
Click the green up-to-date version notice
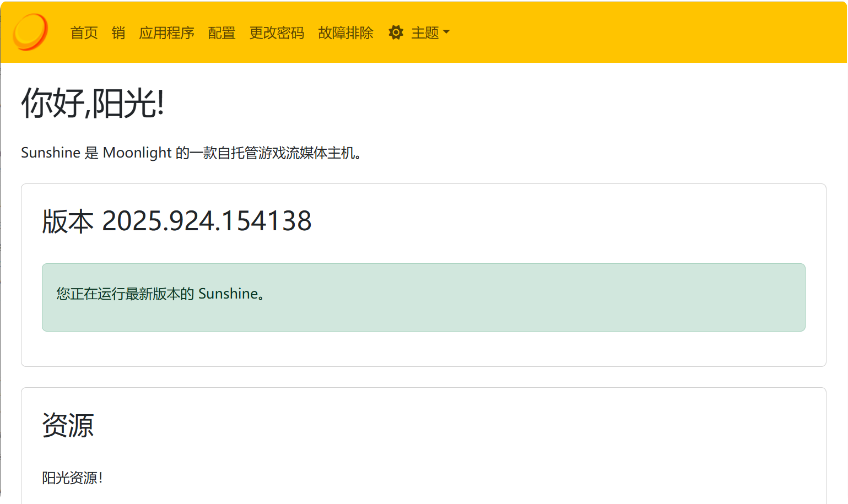[423, 297]
